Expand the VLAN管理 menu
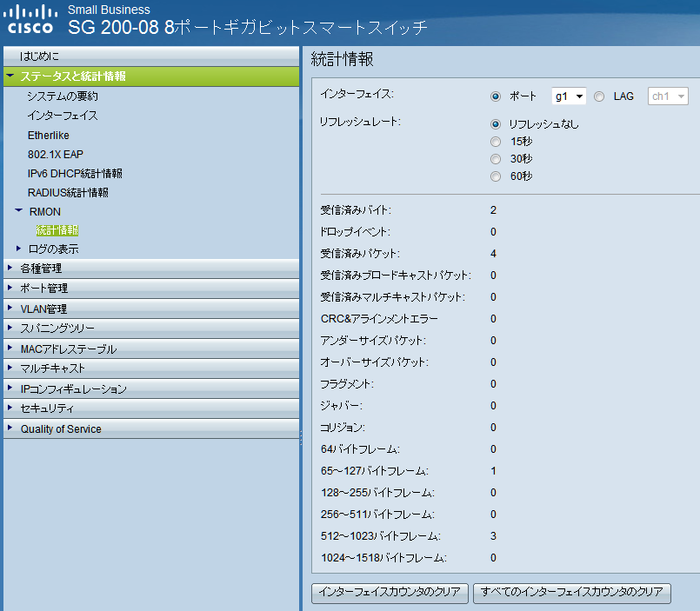This screenshot has width=700, height=611. (151, 309)
